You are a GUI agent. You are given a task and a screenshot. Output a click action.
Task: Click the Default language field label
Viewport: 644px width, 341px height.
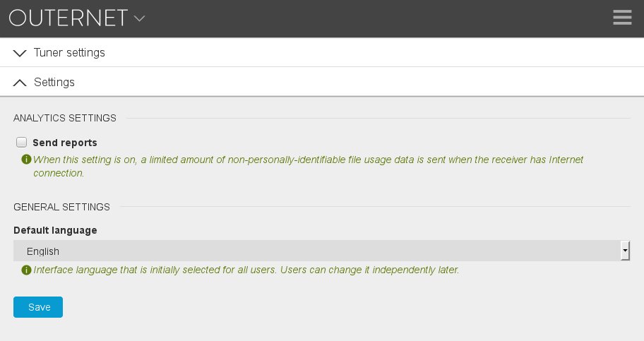tap(56, 230)
